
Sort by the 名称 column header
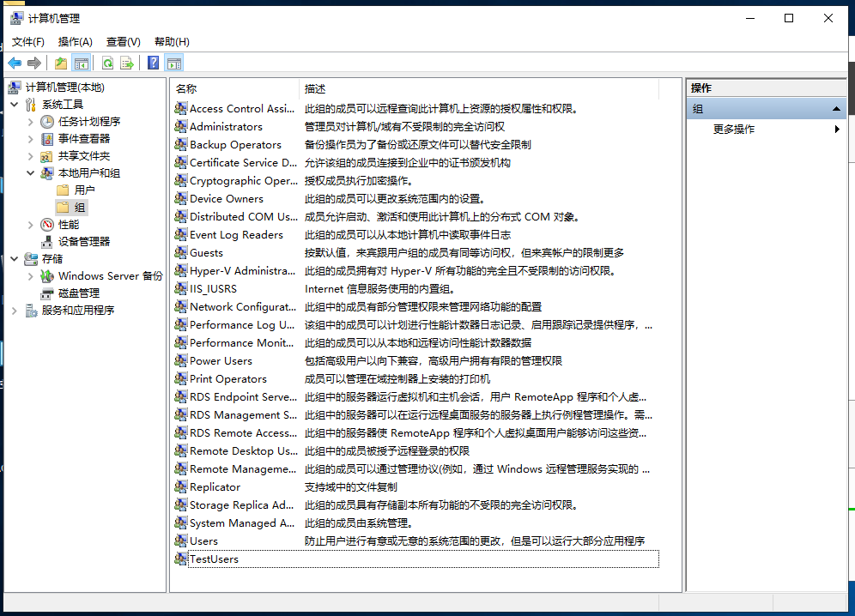click(235, 89)
